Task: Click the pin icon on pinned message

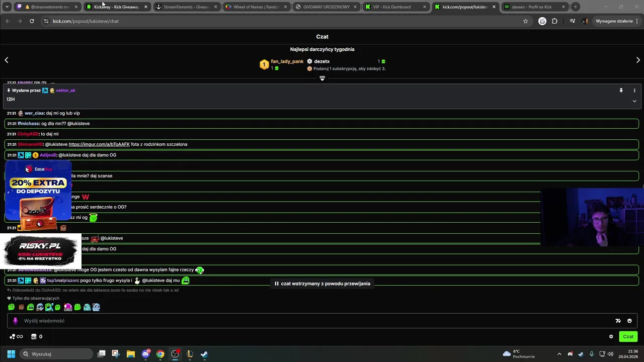Action: [621, 90]
